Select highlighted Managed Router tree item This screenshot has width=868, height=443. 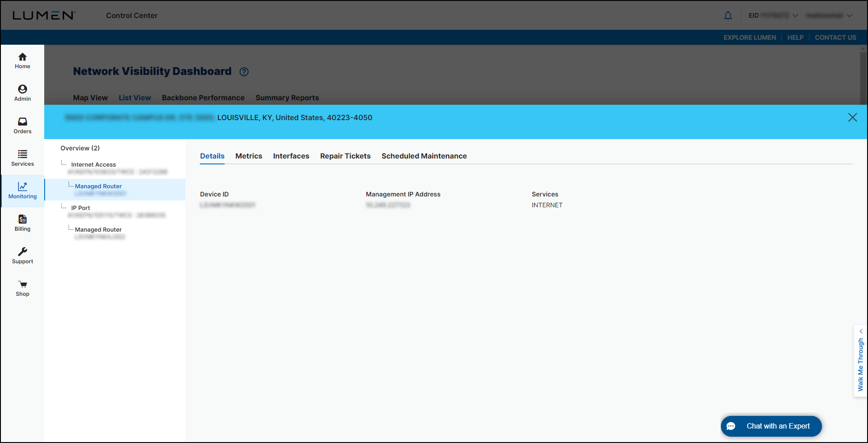115,190
